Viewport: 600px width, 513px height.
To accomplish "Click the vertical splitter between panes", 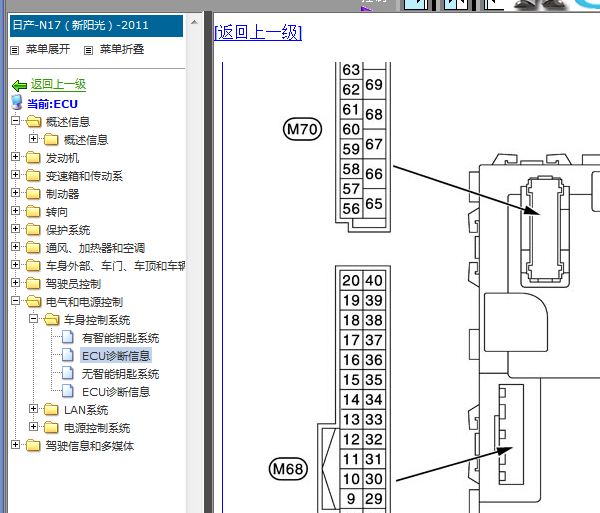I will pos(208,262).
